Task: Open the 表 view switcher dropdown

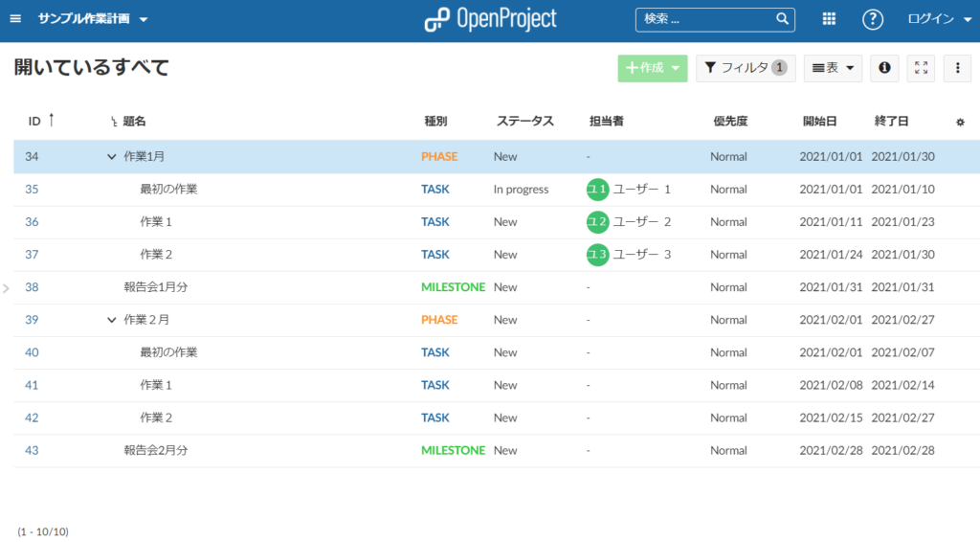Action: coord(833,68)
